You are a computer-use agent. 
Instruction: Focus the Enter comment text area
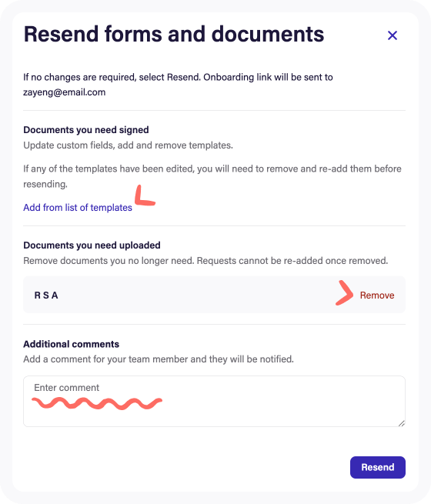tap(214, 401)
